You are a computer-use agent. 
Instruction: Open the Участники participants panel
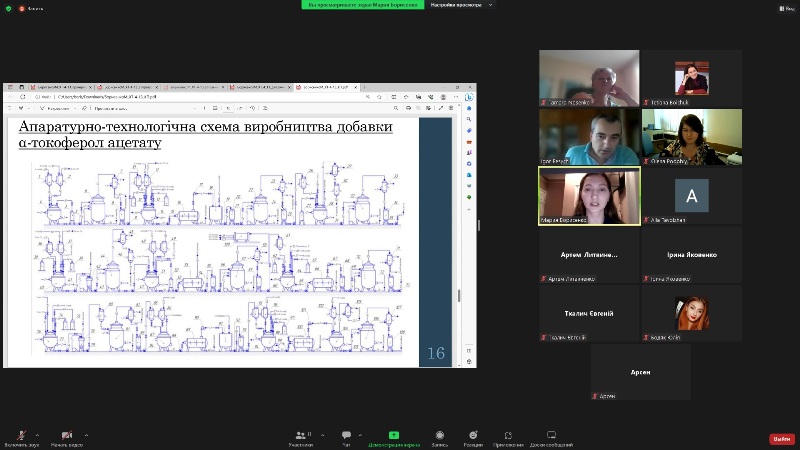(x=301, y=438)
